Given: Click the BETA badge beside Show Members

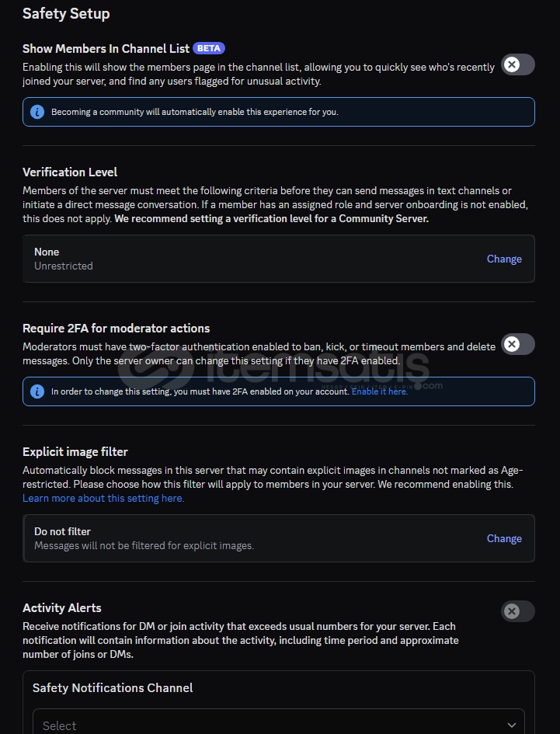Looking at the screenshot, I should tap(209, 48).
